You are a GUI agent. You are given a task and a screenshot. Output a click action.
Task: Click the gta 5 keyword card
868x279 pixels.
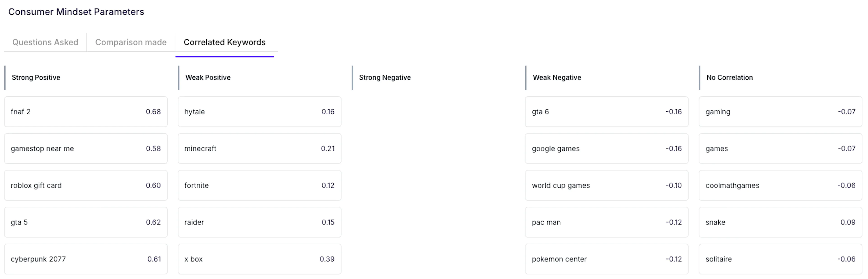[x=86, y=222]
